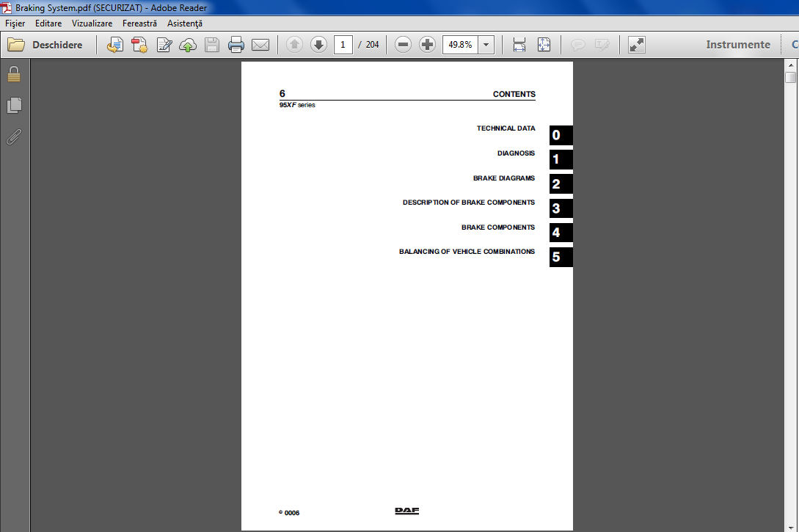
Task: Click the save floppy disk icon
Action: [212, 45]
